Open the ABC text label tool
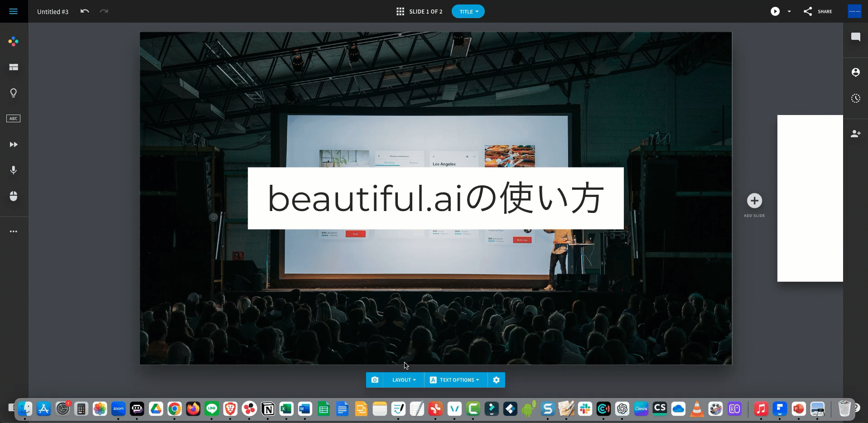 tap(14, 119)
